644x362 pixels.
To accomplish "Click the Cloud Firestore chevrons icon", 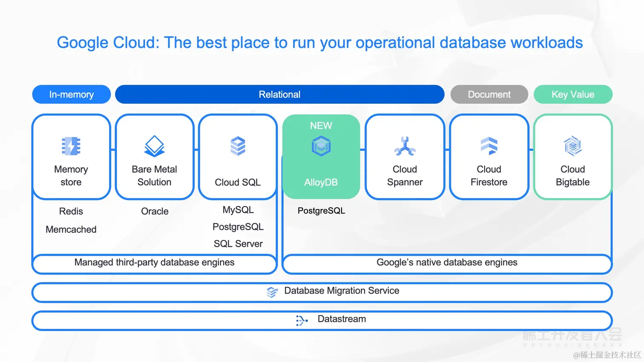I will pyautogui.click(x=489, y=146).
